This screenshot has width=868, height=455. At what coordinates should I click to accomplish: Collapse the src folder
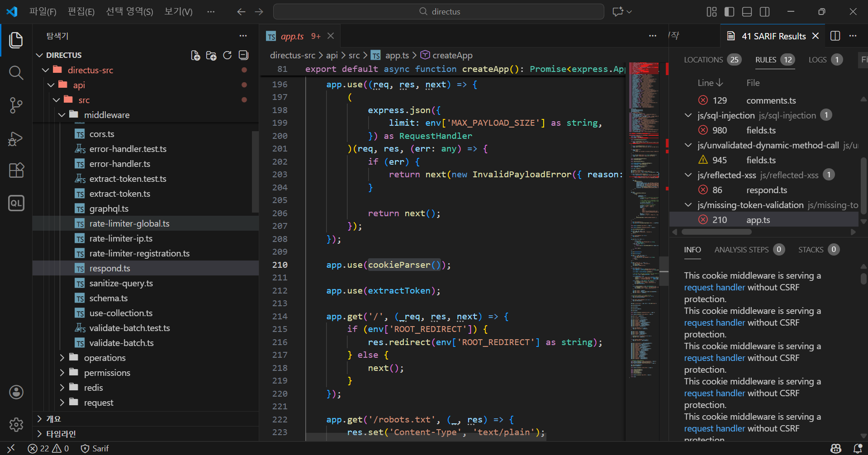point(56,100)
